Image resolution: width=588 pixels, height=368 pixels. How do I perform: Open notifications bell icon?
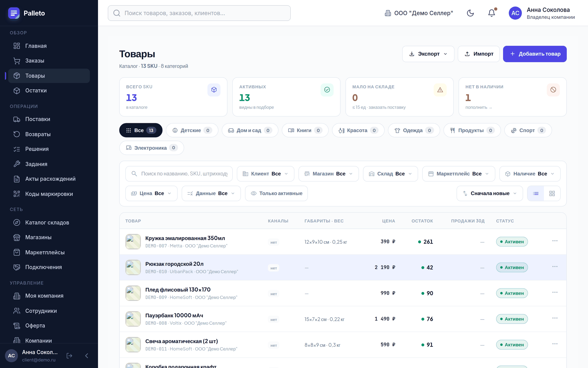coord(491,13)
